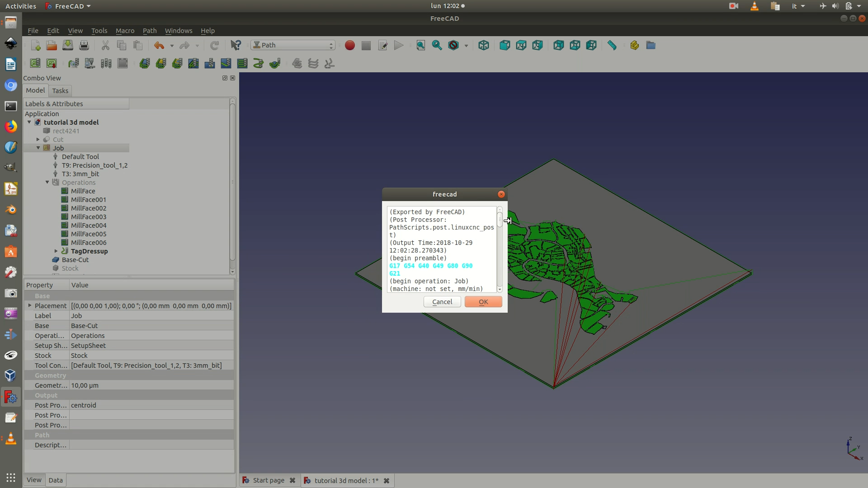Switch to the Start page document tab

coord(269,480)
